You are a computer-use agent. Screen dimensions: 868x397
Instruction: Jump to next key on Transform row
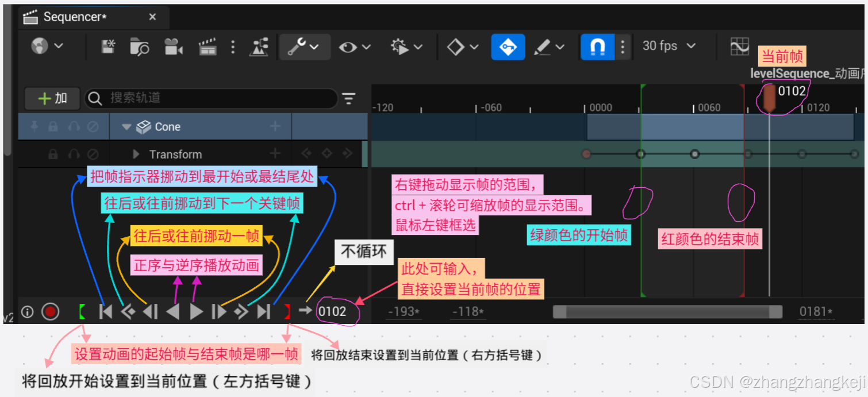[x=347, y=153]
